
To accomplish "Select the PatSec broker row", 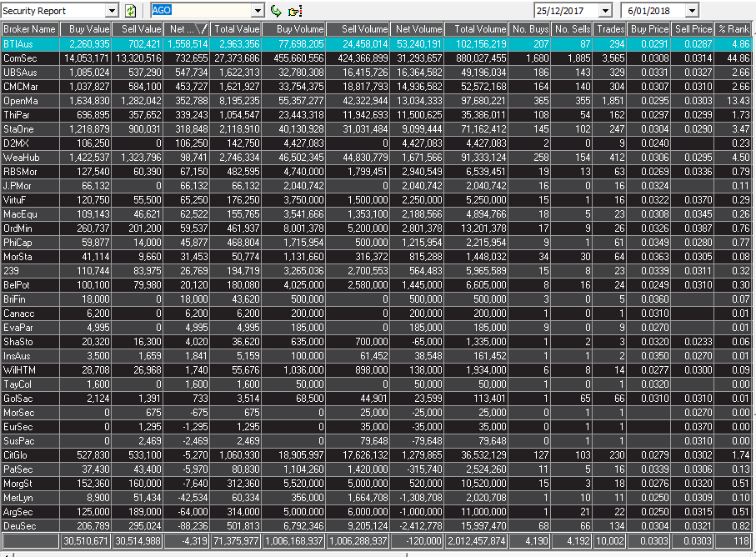I will point(377,469).
